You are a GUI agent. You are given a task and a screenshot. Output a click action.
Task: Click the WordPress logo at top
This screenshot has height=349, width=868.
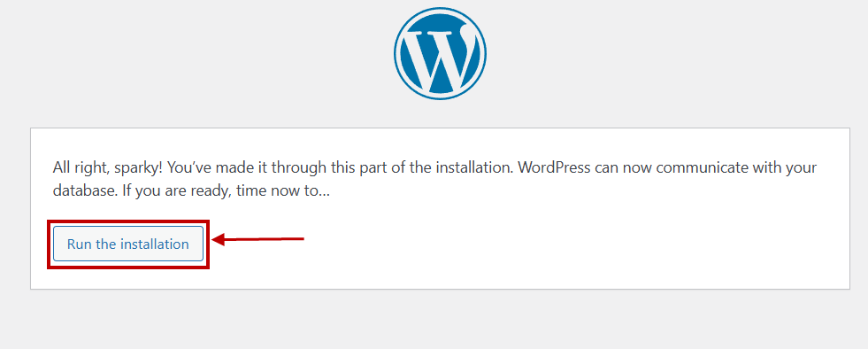440,53
